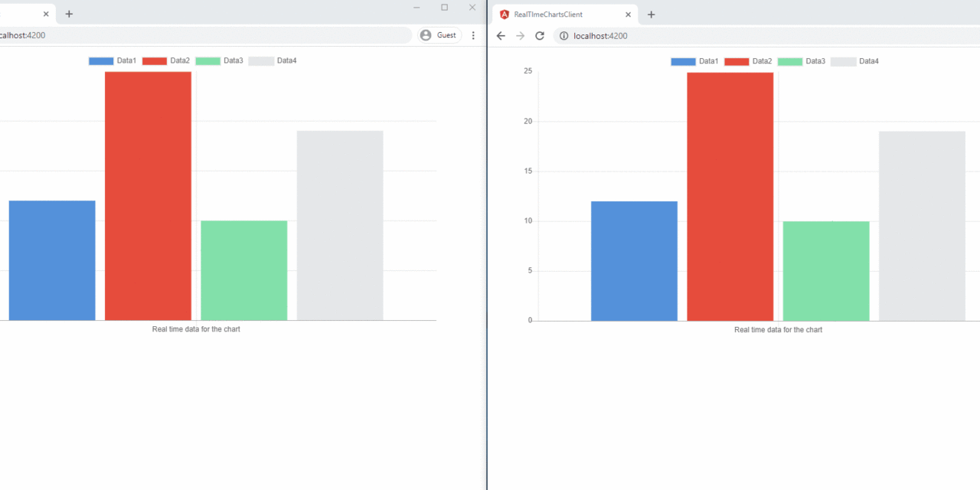980x490 pixels.
Task: Toggle Data1 legend label in the right chart
Action: (x=708, y=61)
